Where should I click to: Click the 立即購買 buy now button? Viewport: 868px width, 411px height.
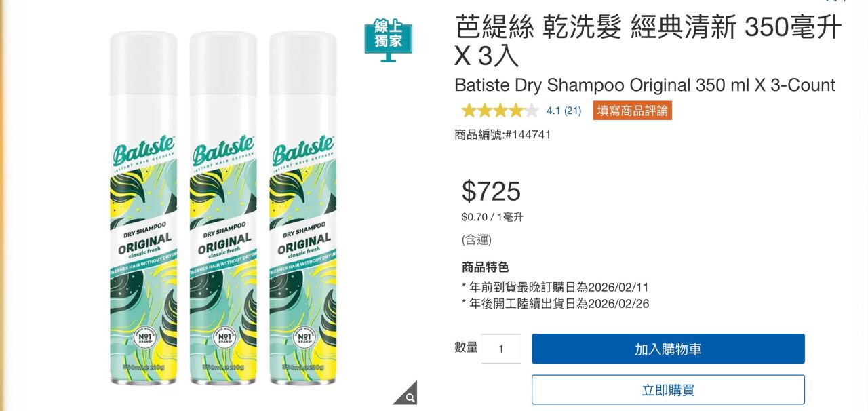coord(668,390)
